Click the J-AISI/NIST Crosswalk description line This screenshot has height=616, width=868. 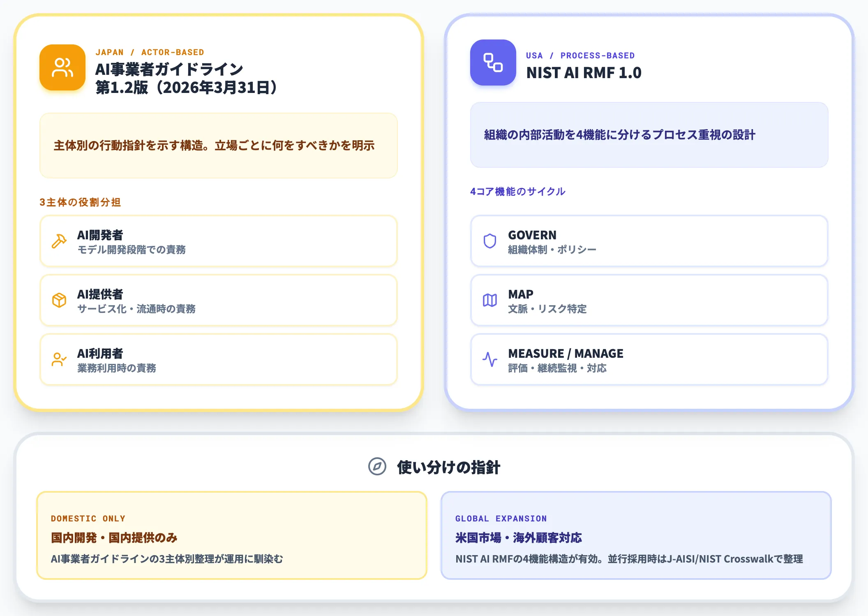point(629,559)
